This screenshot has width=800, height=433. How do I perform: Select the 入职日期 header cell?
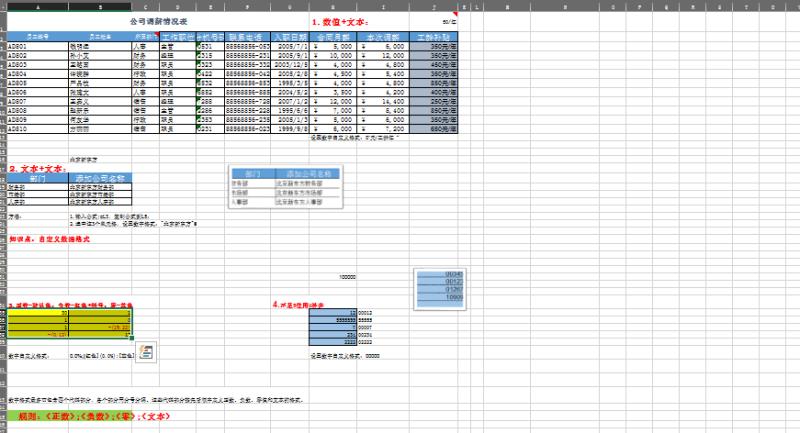point(290,37)
